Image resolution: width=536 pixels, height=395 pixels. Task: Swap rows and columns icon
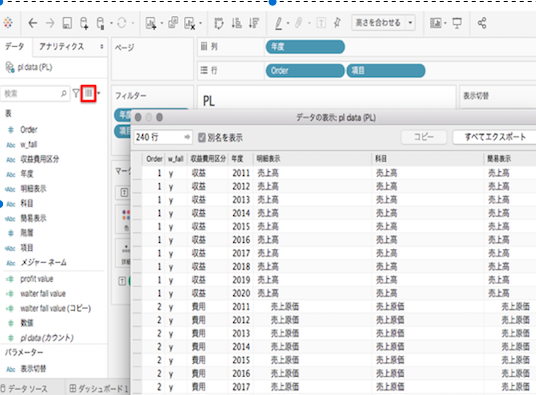(x=219, y=23)
